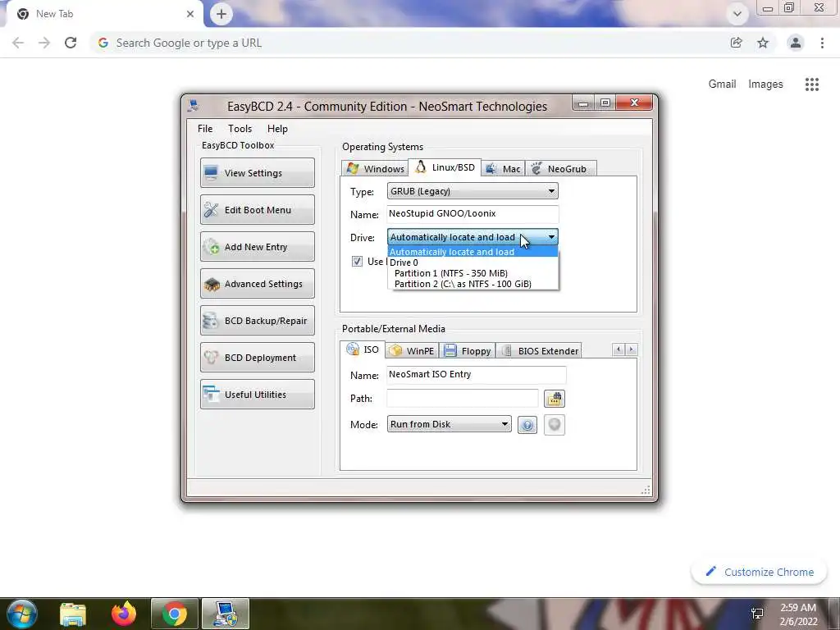Open Add New Entry section

(x=257, y=246)
